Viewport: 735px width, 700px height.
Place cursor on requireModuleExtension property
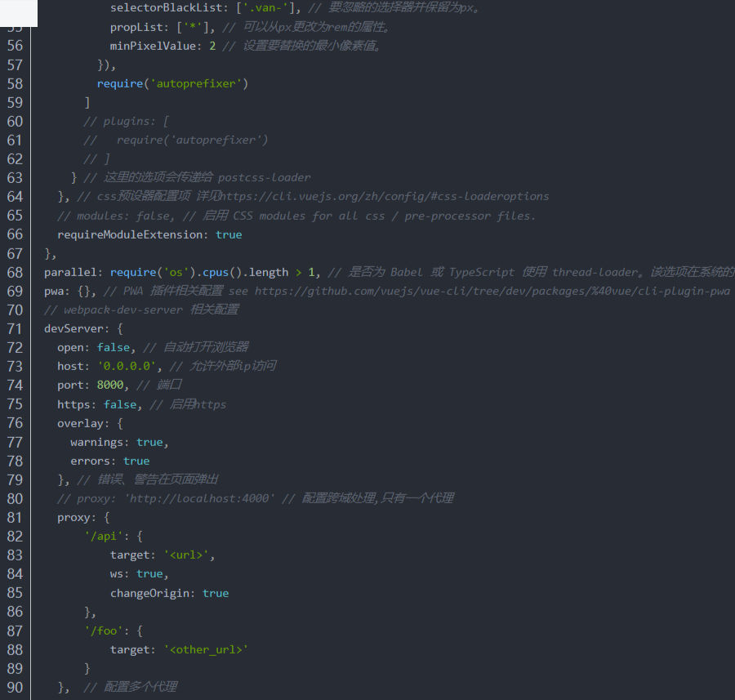[132, 235]
